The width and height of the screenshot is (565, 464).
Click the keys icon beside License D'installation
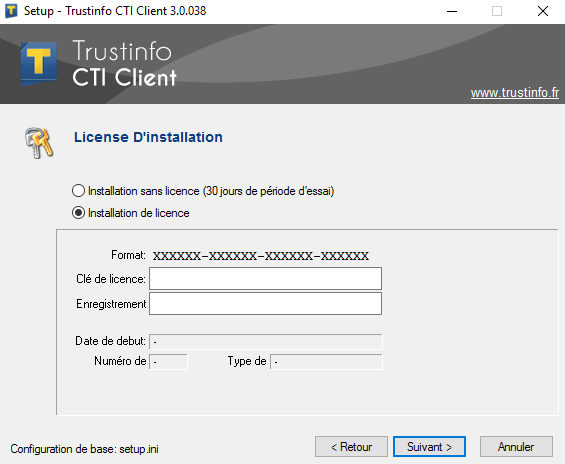39,143
